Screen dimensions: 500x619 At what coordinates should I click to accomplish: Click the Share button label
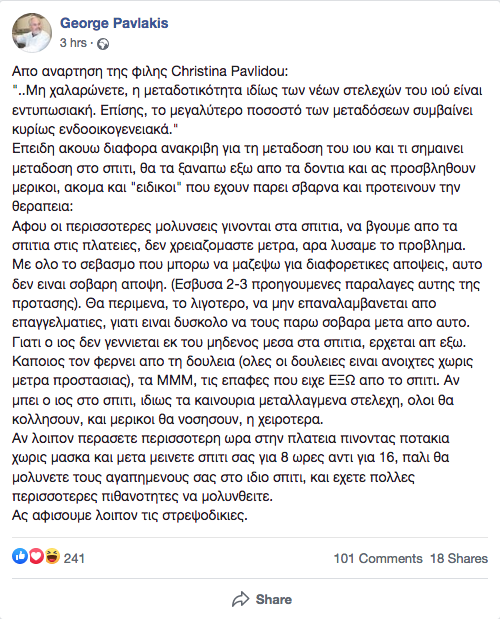[274, 599]
